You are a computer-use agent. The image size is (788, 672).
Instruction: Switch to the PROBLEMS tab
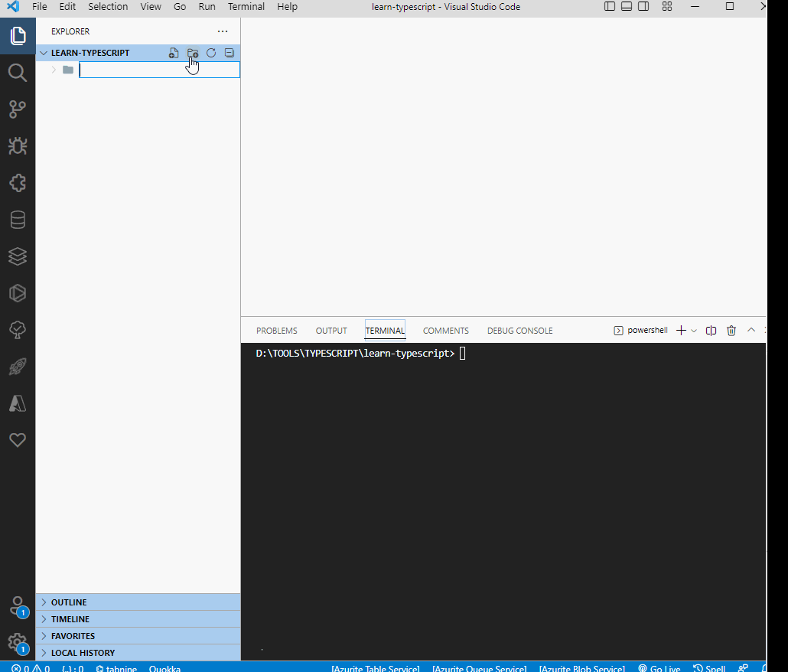[x=277, y=331]
